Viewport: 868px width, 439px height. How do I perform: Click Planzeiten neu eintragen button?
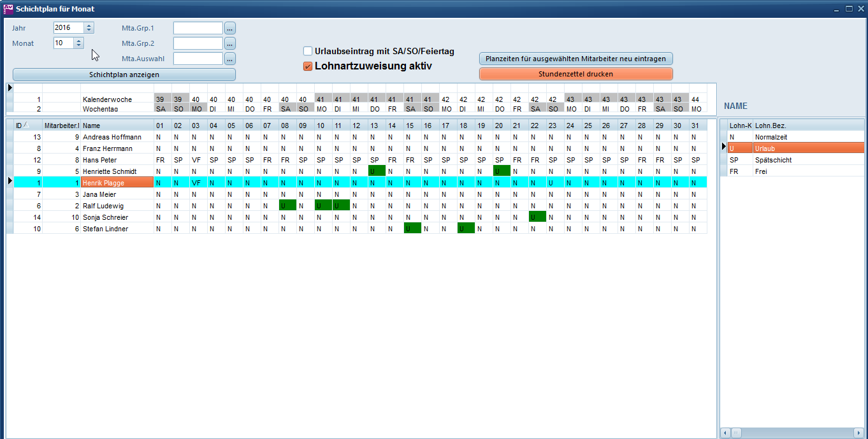pos(575,59)
